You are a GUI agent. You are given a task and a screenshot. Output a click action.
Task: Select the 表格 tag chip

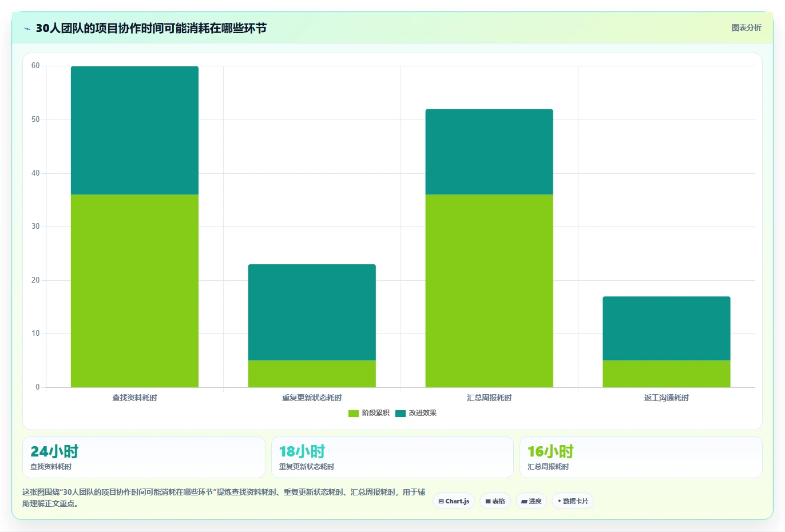coord(495,501)
